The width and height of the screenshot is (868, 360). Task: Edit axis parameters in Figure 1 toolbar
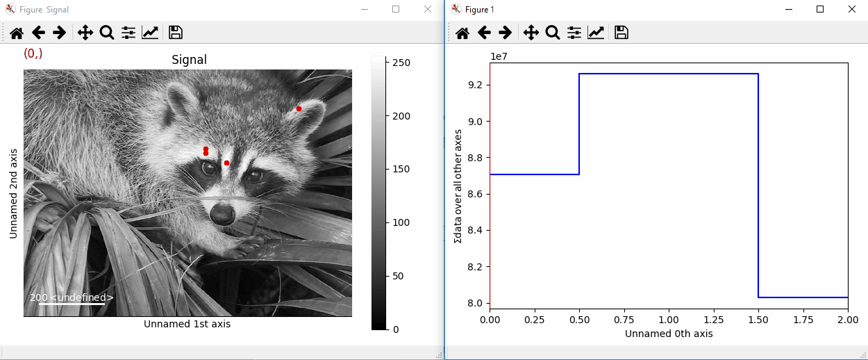pos(596,33)
